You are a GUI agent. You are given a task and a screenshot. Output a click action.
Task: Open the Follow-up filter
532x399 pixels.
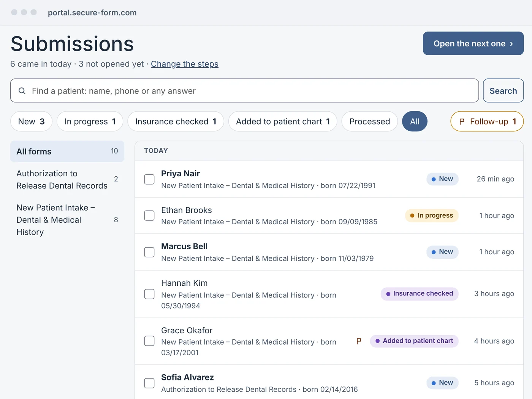[487, 121]
